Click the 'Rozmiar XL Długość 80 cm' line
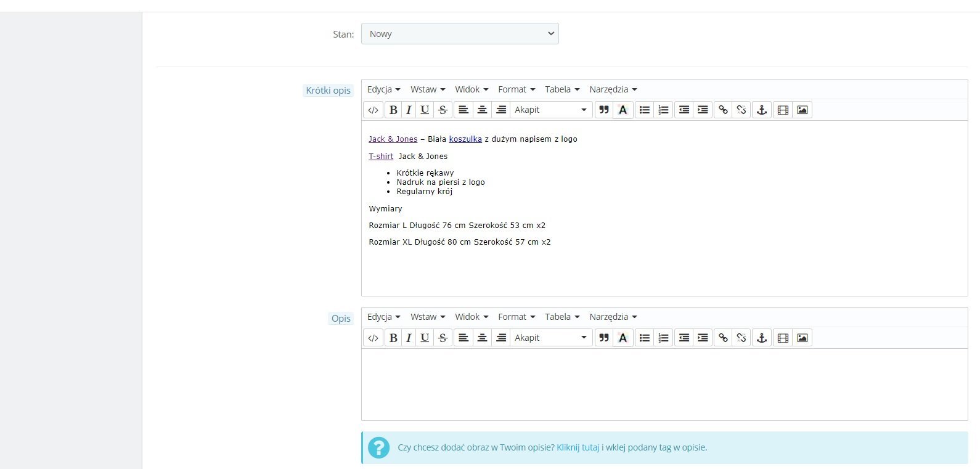 [460, 242]
